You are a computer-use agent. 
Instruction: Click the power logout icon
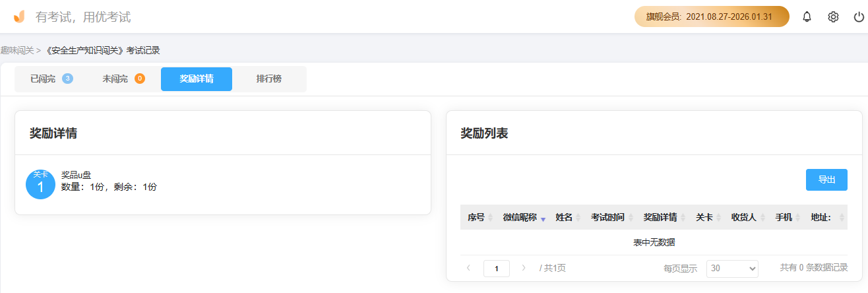859,16
